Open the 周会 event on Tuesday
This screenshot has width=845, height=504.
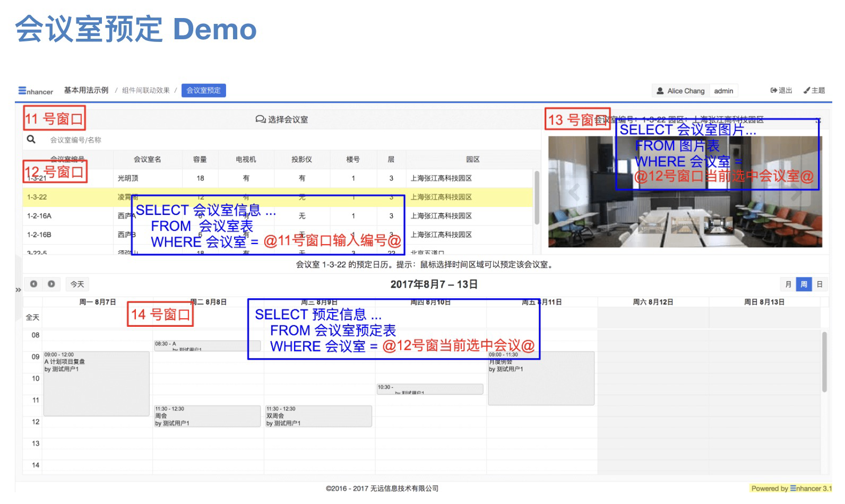pos(207,416)
